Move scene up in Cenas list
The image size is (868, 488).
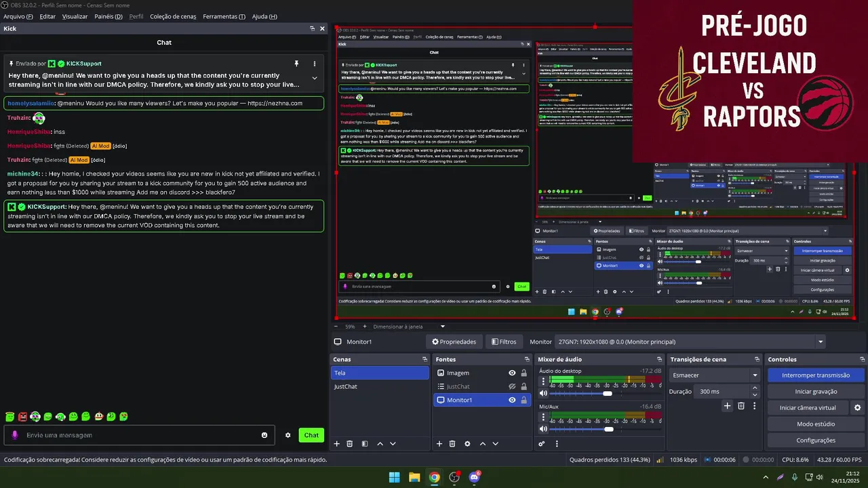380,444
